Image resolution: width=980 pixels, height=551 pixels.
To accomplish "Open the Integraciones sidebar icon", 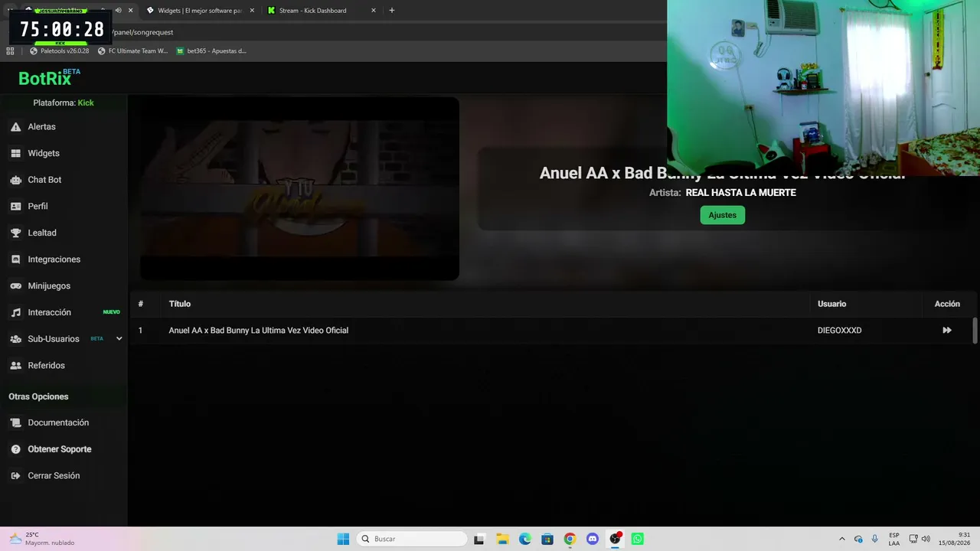I will pyautogui.click(x=15, y=259).
